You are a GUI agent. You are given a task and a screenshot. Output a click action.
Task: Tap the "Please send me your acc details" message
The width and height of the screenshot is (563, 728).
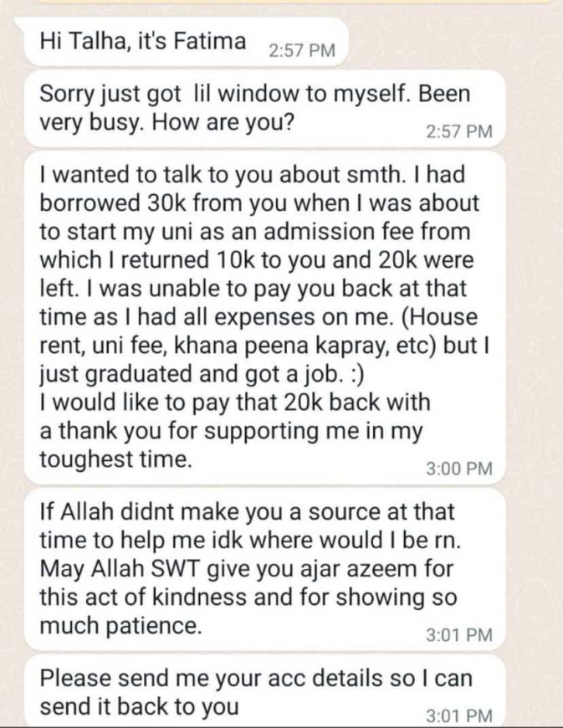(251, 690)
